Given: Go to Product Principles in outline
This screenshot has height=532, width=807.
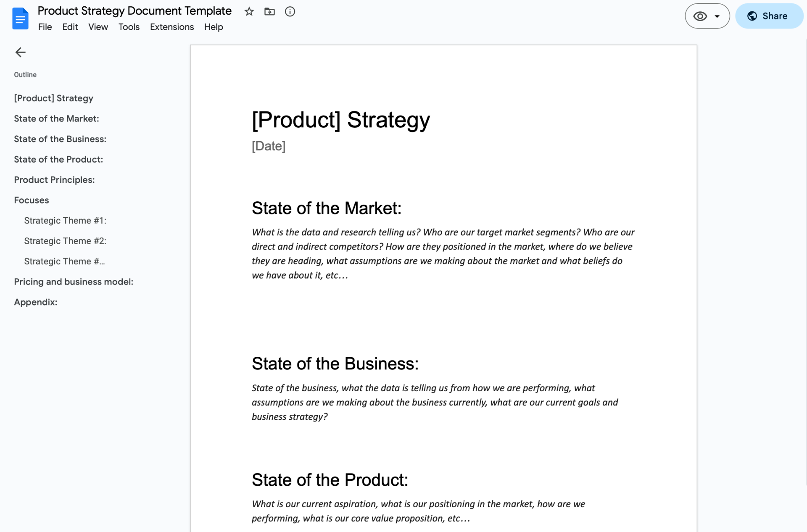Looking at the screenshot, I should click(54, 180).
